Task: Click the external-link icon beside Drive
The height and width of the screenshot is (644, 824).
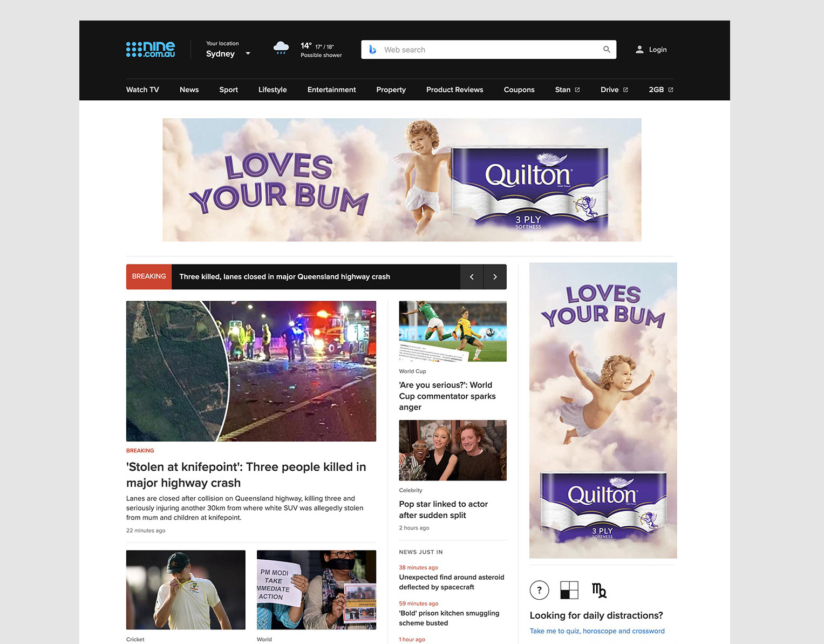Action: 625,90
